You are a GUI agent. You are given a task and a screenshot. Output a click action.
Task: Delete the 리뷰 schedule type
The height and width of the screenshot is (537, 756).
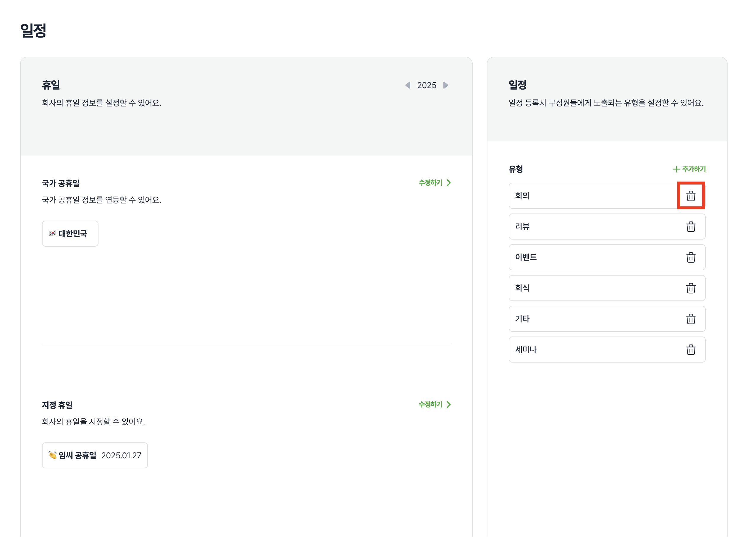coord(691,227)
